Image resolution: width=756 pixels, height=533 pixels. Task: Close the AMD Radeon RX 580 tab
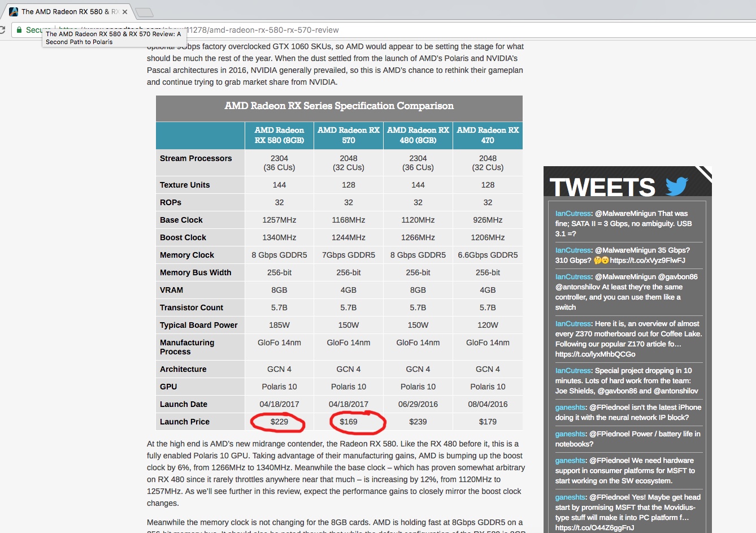[125, 12]
